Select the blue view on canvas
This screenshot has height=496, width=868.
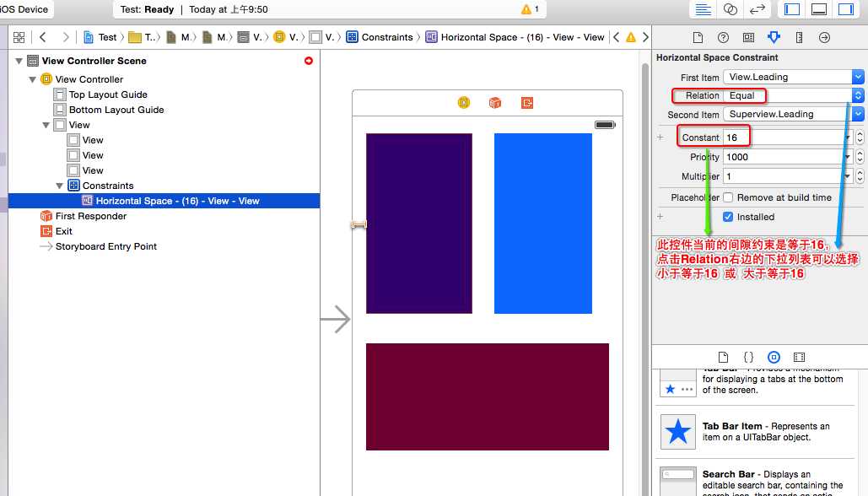coord(543,223)
